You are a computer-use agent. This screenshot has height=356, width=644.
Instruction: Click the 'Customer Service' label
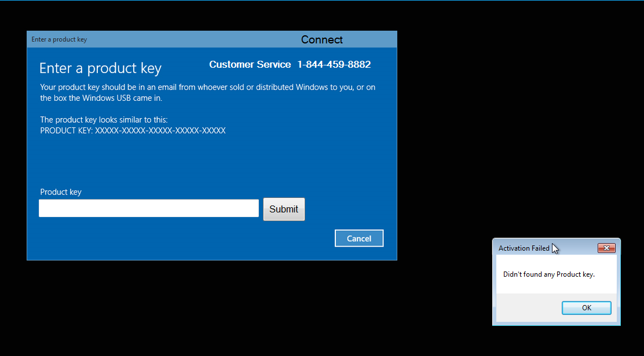(250, 65)
